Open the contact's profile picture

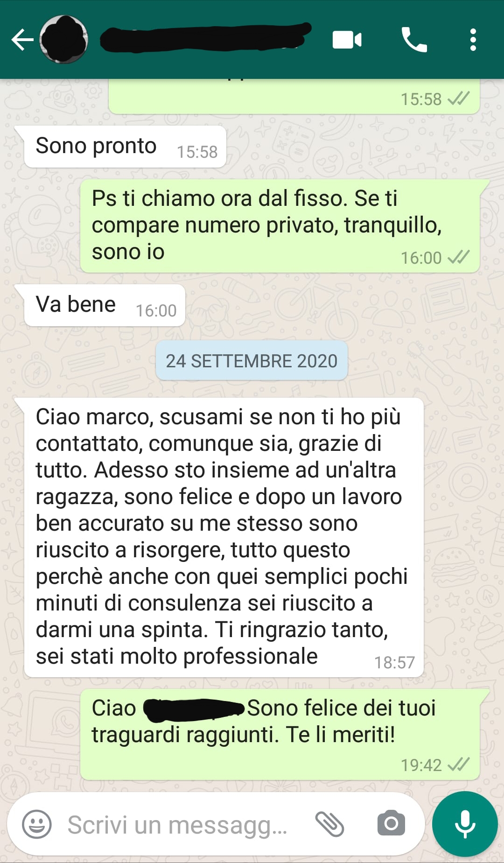pyautogui.click(x=64, y=40)
